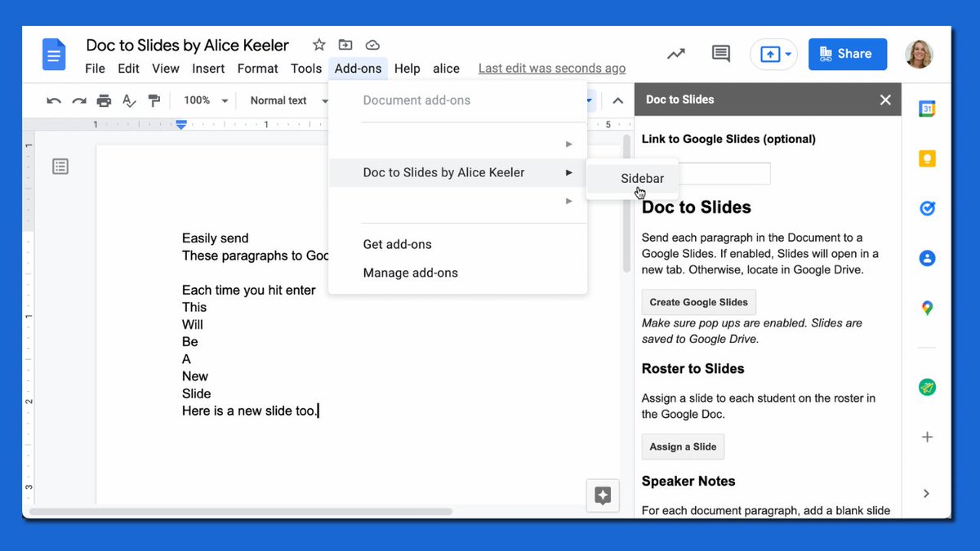Open the File menu
The image size is (980, 551).
95,69
